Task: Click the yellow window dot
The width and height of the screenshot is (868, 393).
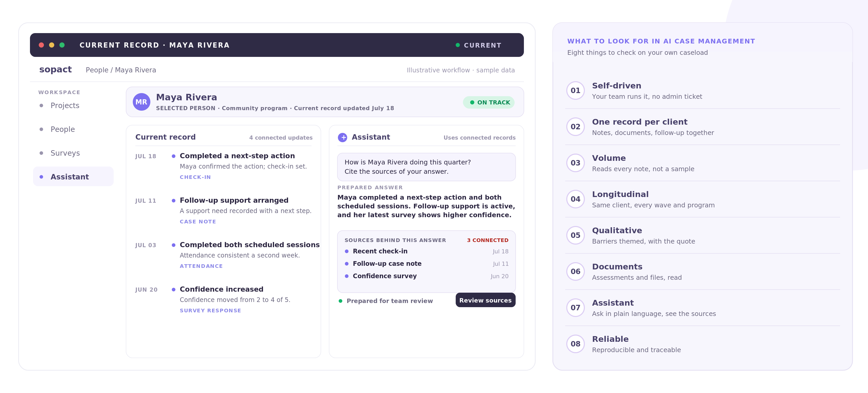Action: (52, 45)
